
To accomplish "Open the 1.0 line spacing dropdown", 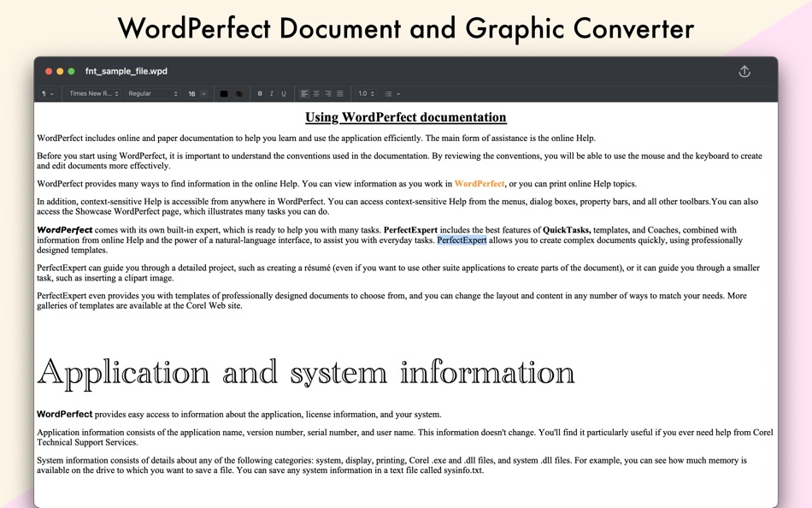I will coord(366,94).
